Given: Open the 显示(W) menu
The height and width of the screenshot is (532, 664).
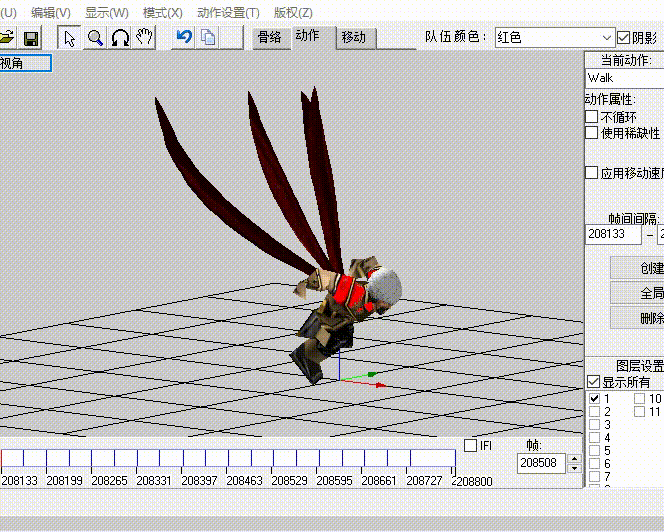Looking at the screenshot, I should (107, 13).
